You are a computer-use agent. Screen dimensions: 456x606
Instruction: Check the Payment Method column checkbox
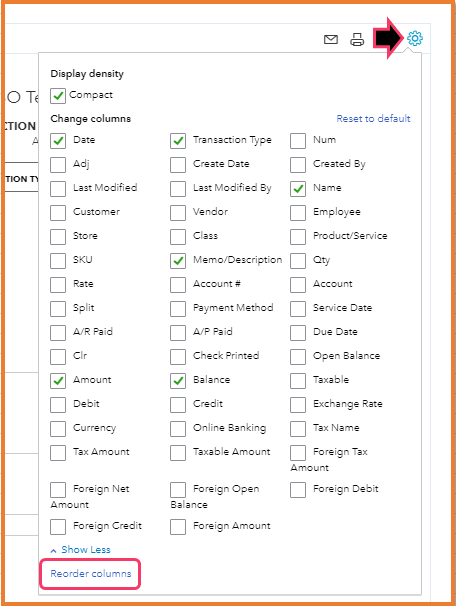click(x=178, y=308)
